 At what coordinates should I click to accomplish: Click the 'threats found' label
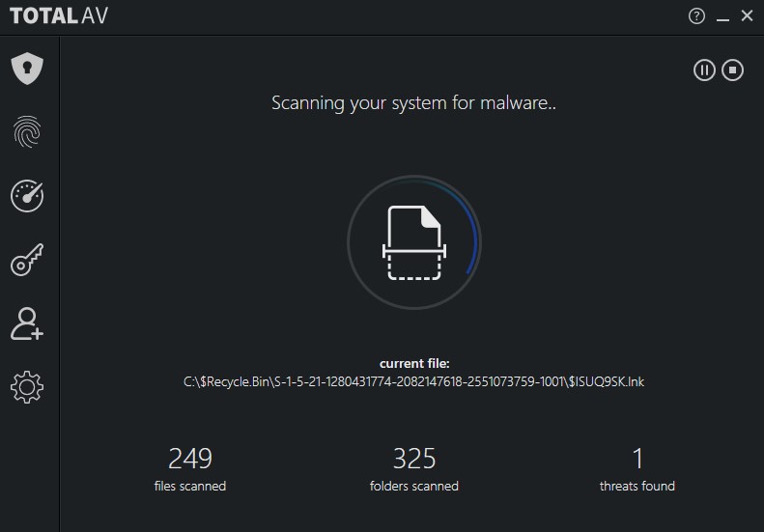(637, 486)
